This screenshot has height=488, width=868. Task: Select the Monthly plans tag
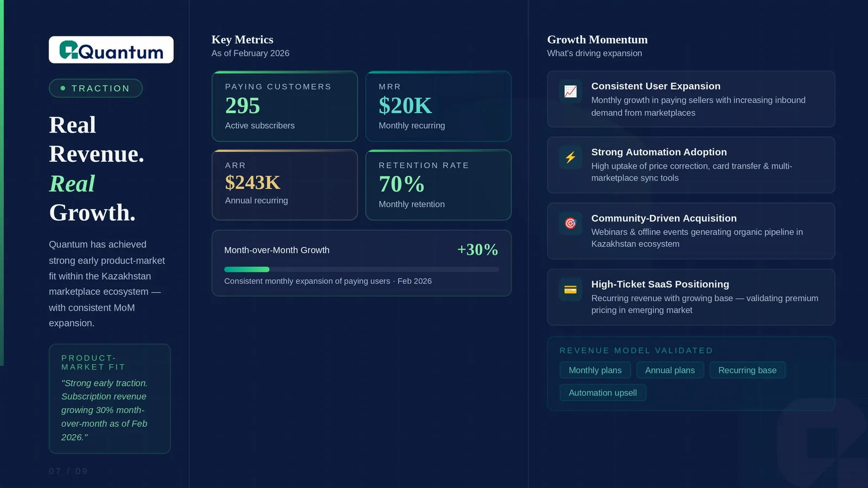595,370
